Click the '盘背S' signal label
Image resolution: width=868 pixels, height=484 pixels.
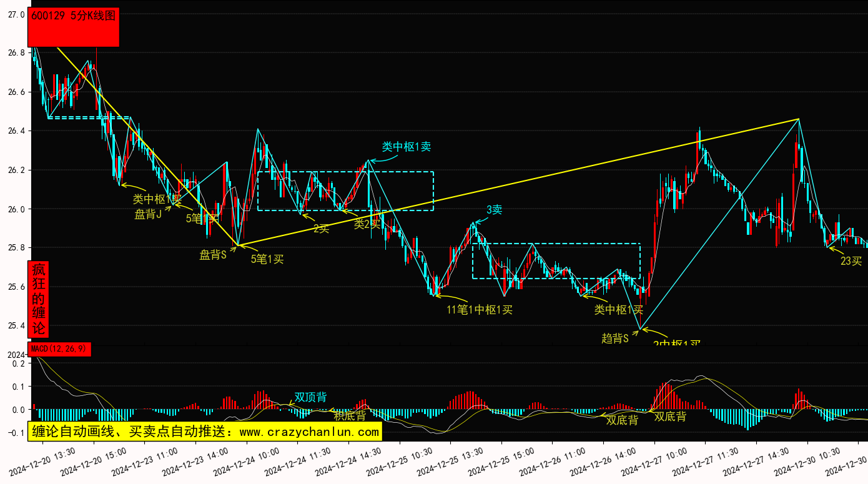click(x=213, y=255)
